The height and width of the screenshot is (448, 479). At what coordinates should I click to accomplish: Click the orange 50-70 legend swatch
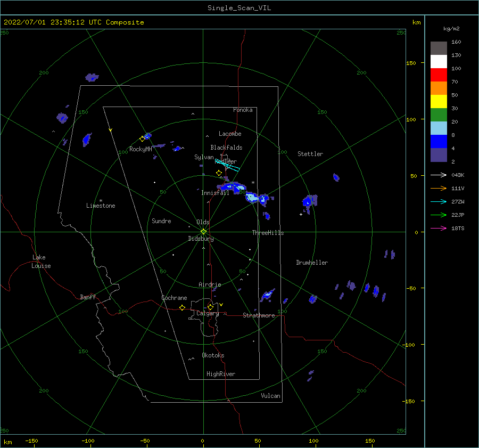pyautogui.click(x=439, y=88)
